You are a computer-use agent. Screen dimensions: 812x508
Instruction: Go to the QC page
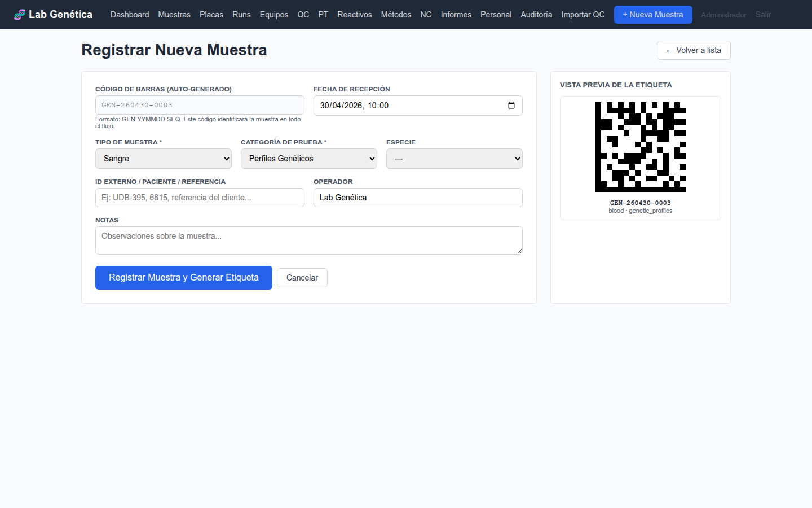tap(303, 15)
